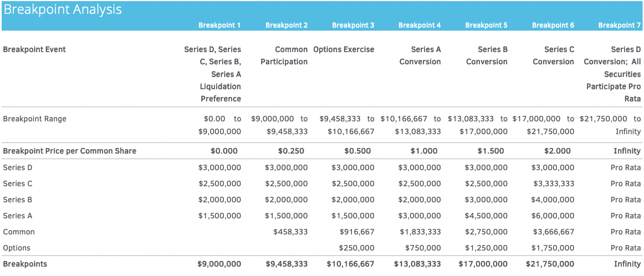This screenshot has width=644, height=276.
Task: Click the Options $250,000 cell
Action: tap(356, 248)
